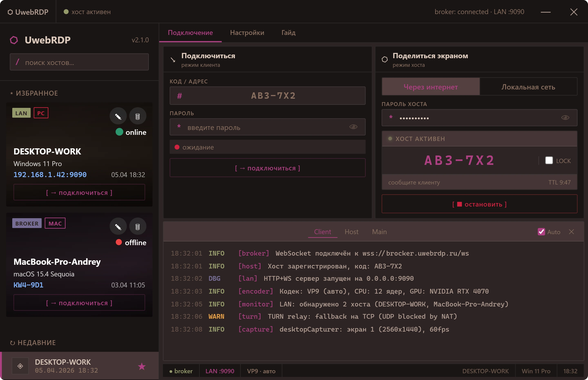The height and width of the screenshot is (380, 588).
Task: Click the online status of DESKTOP-WORK
Action: tap(131, 132)
